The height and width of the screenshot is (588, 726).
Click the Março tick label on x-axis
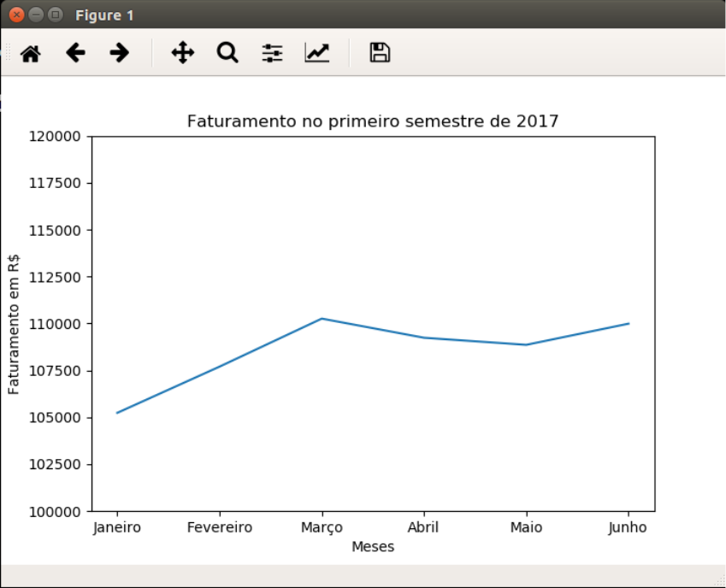tap(322, 527)
